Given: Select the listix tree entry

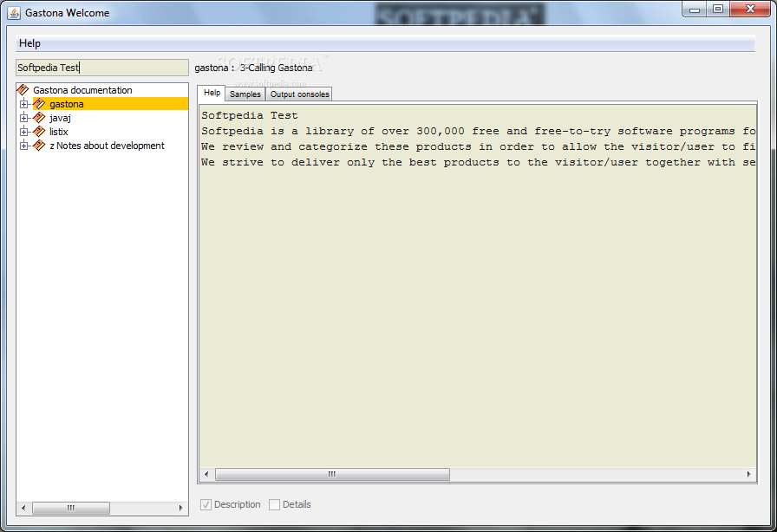Looking at the screenshot, I should (x=58, y=132).
